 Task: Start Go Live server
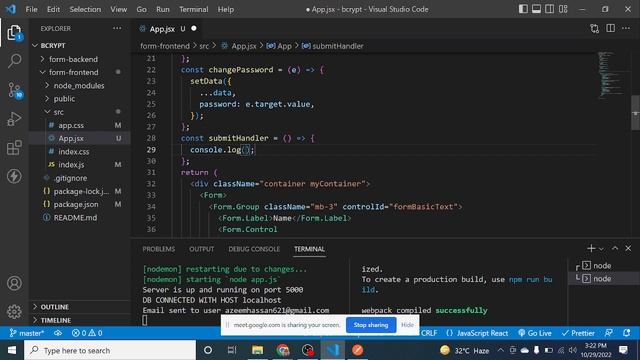(x=535, y=333)
